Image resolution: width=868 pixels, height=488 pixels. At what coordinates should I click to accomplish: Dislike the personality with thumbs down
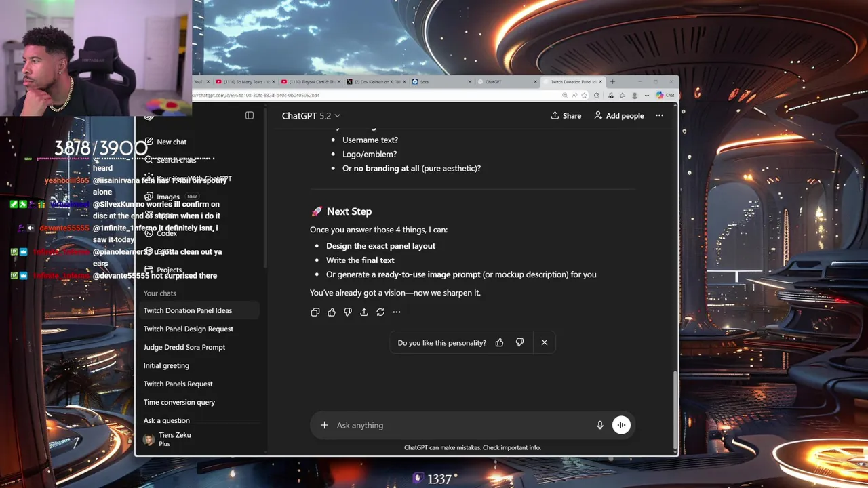pos(519,342)
